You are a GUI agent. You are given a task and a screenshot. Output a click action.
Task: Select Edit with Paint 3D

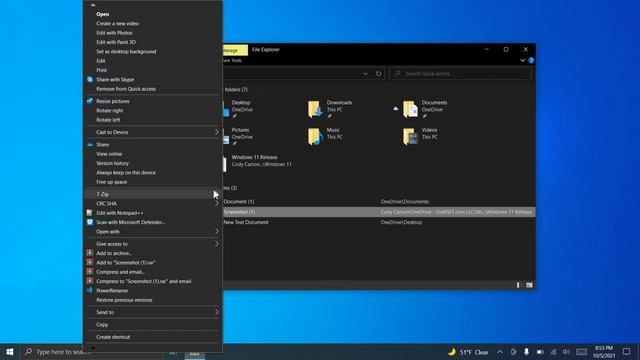116,42
